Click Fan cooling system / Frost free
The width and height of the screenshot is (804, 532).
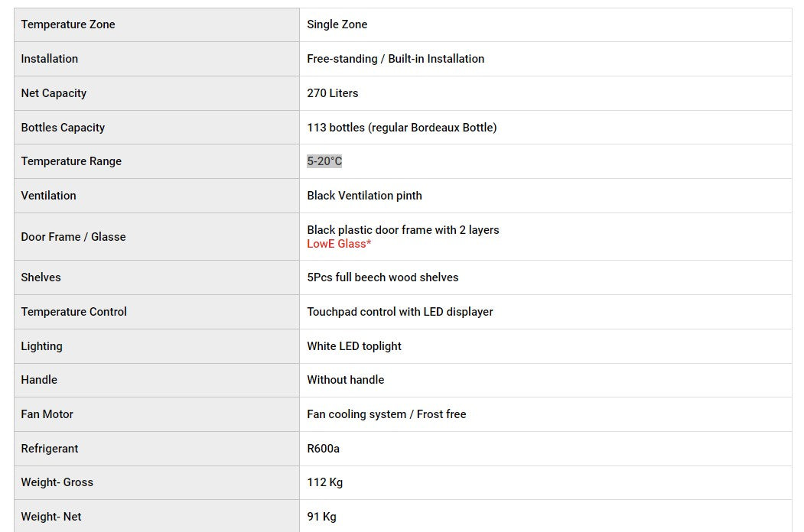(x=386, y=414)
